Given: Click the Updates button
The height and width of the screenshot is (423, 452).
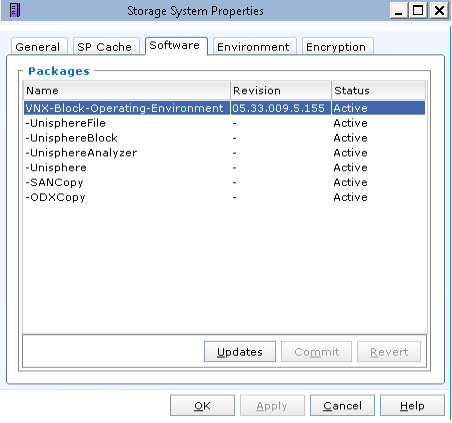Looking at the screenshot, I should point(240,351).
